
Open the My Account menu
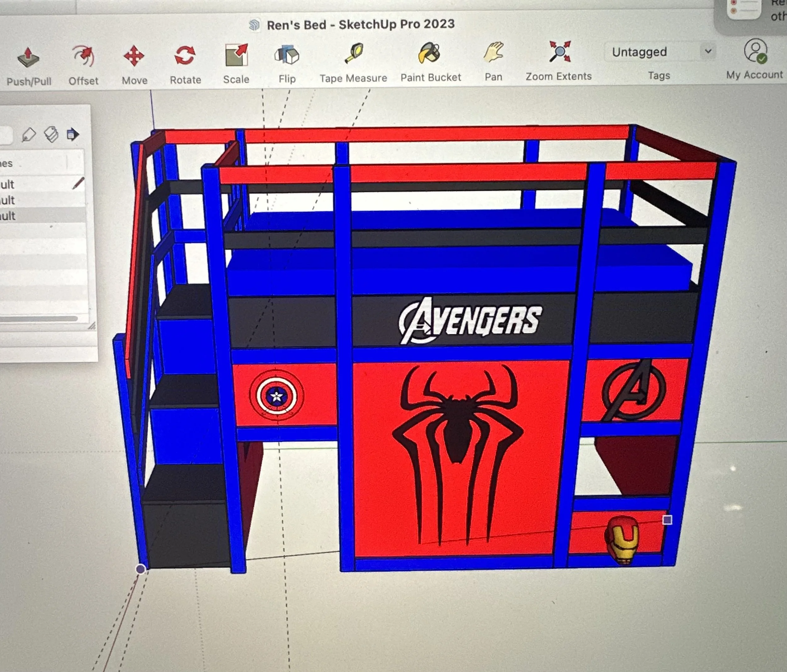[755, 51]
